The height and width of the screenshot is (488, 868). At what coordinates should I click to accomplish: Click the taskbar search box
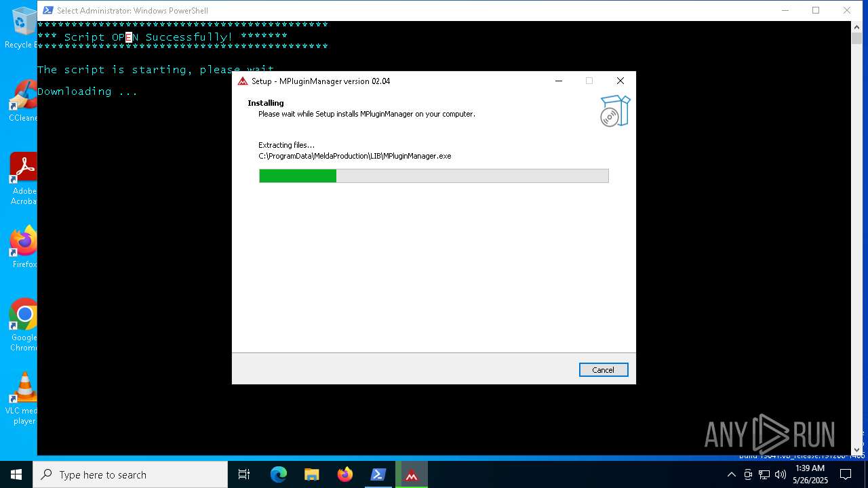tap(130, 474)
